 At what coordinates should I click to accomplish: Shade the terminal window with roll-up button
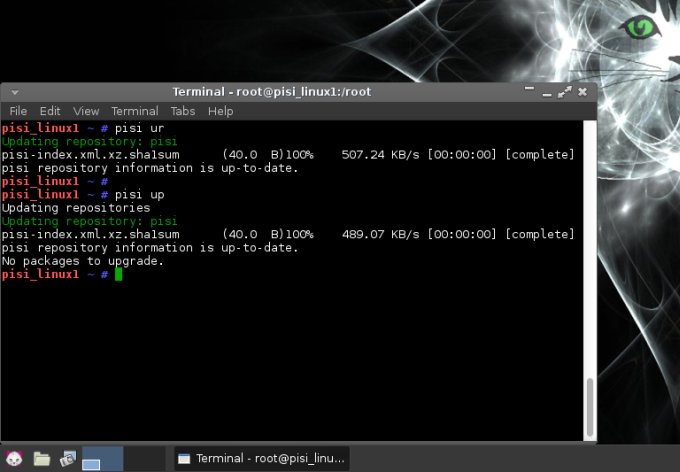[x=529, y=88]
